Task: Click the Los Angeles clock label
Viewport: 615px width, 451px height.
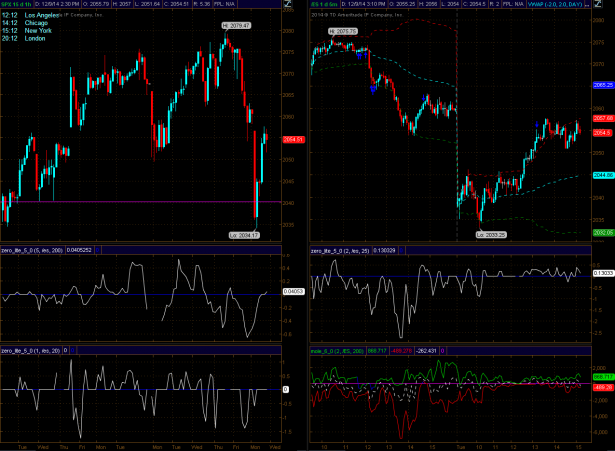Action: pos(41,15)
